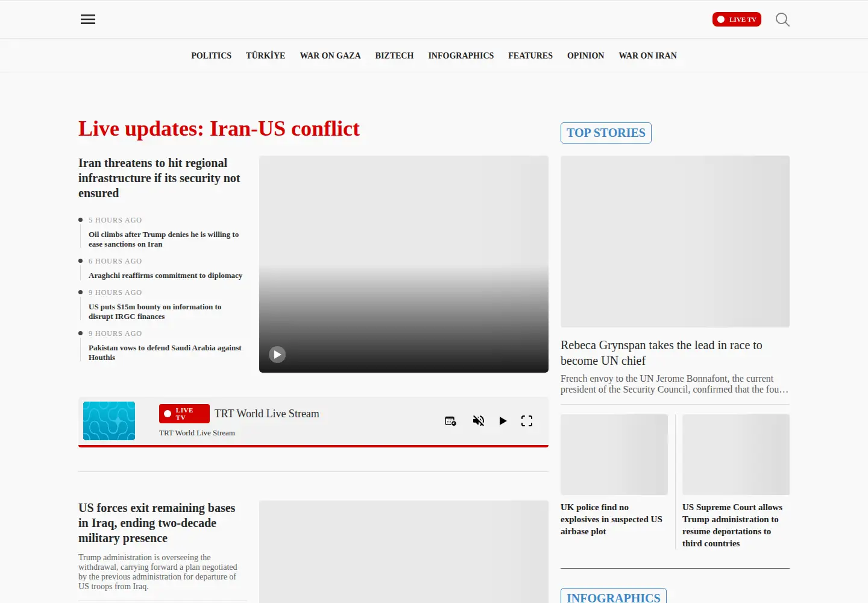
Task: Open the TRT World Live Stream title
Action: [x=267, y=414]
